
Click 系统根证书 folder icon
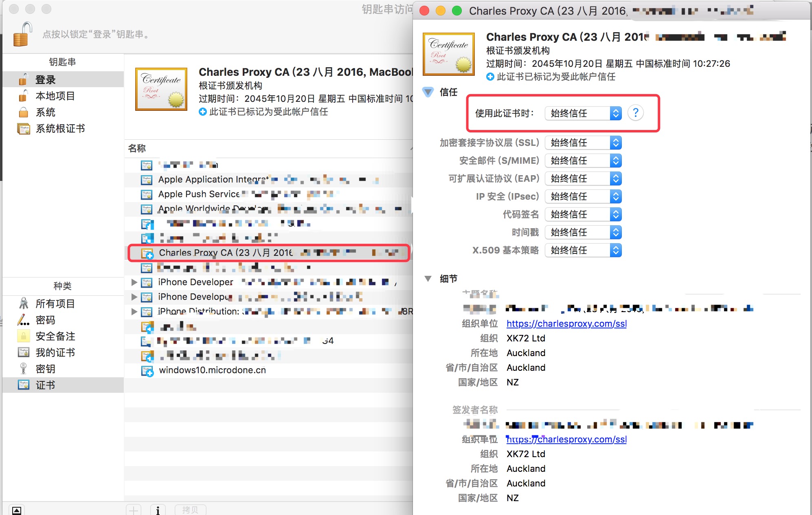[24, 129]
